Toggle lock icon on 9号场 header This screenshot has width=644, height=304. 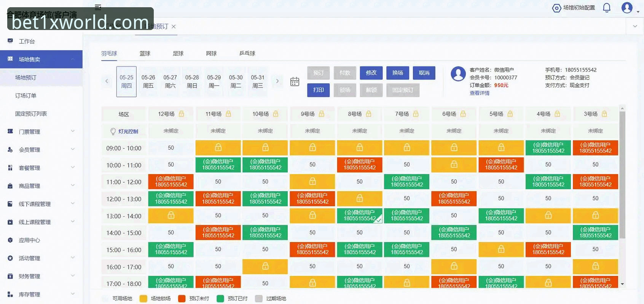[322, 114]
